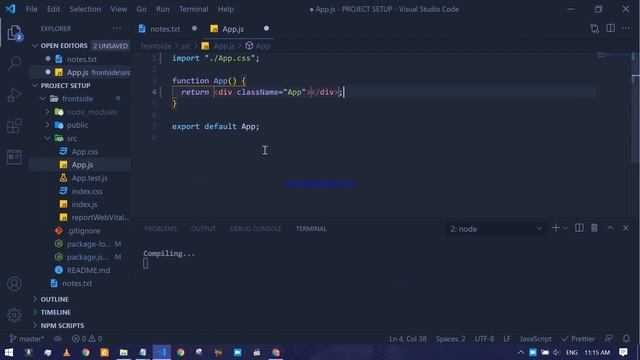Open App.css in the src folder
Image resolution: width=640 pixels, height=360 pixels.
click(x=84, y=151)
